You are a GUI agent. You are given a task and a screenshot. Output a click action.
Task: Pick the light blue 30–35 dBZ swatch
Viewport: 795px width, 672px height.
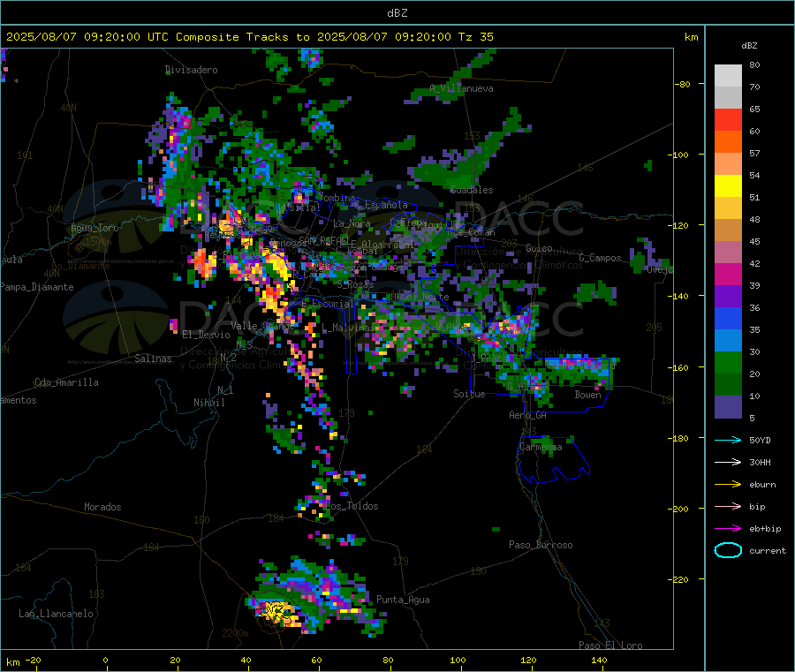pos(728,341)
